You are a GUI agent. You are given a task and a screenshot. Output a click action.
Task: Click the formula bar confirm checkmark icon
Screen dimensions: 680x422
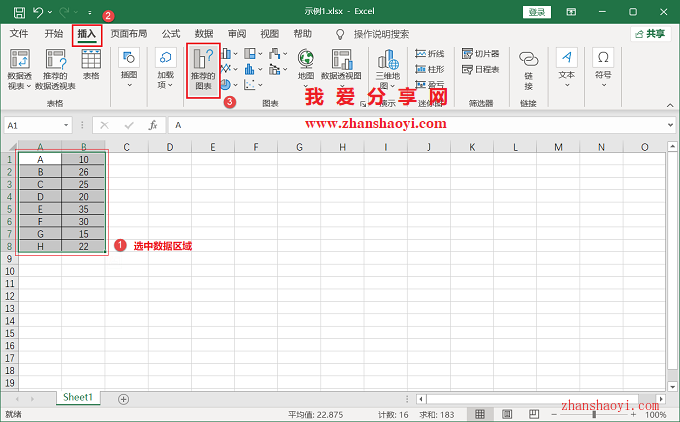pos(129,125)
